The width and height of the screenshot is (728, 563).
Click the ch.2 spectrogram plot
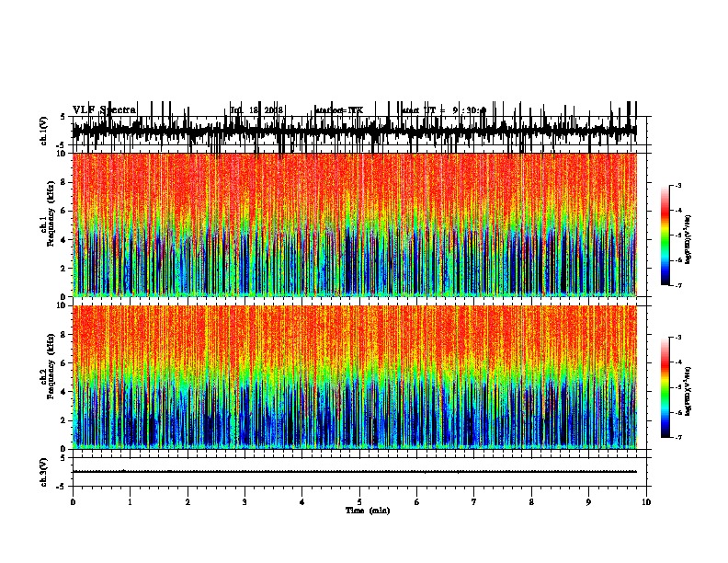(x=355, y=377)
